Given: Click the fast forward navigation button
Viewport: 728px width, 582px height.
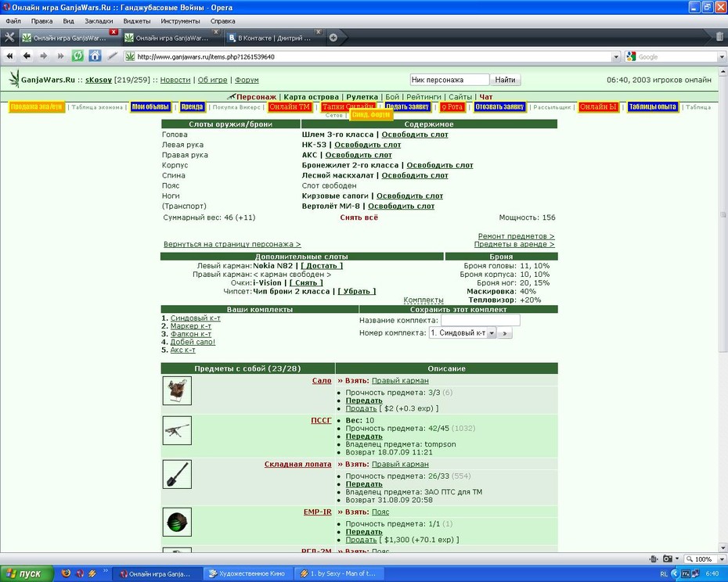Looking at the screenshot, I should [60, 56].
